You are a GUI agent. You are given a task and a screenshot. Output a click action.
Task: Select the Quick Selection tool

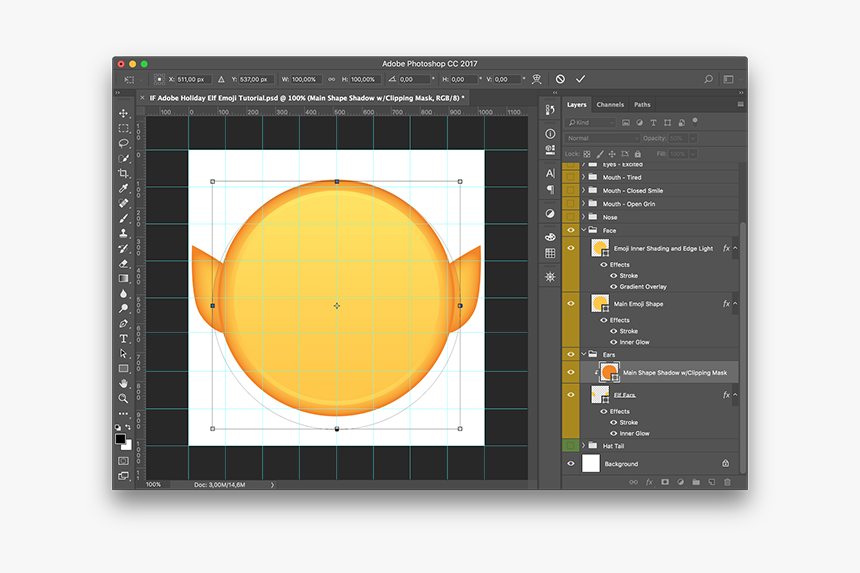click(x=123, y=158)
